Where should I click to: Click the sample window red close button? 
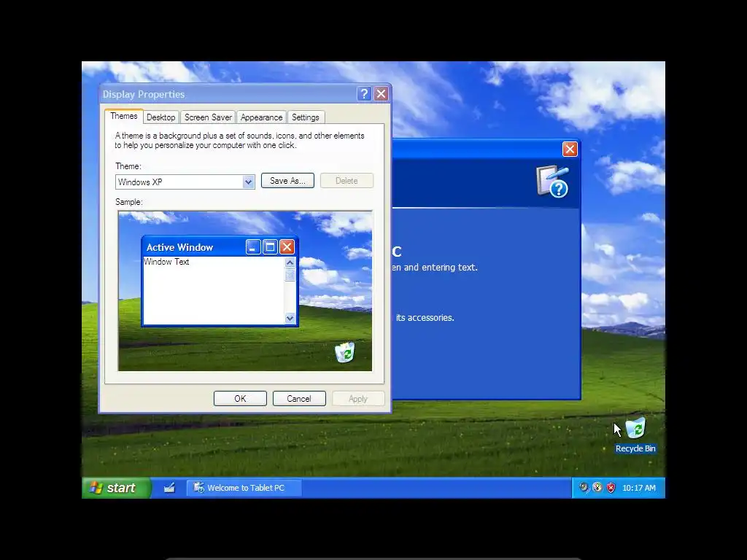point(287,246)
